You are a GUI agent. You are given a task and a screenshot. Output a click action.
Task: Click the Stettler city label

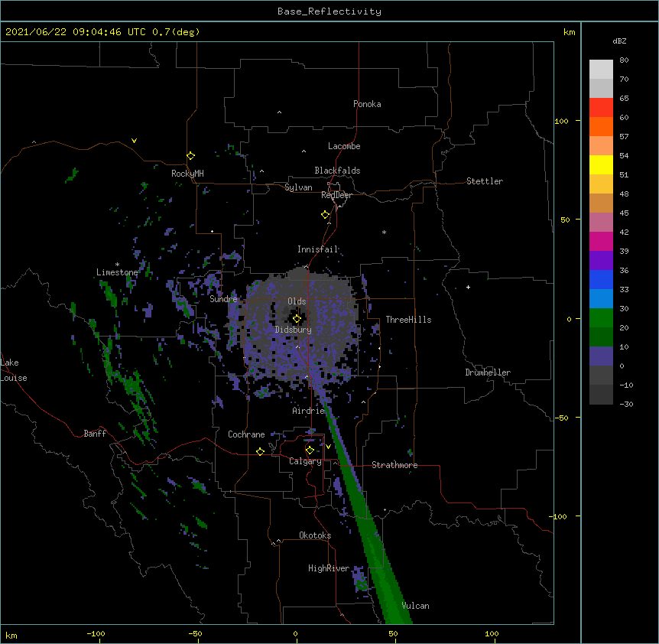(x=485, y=181)
